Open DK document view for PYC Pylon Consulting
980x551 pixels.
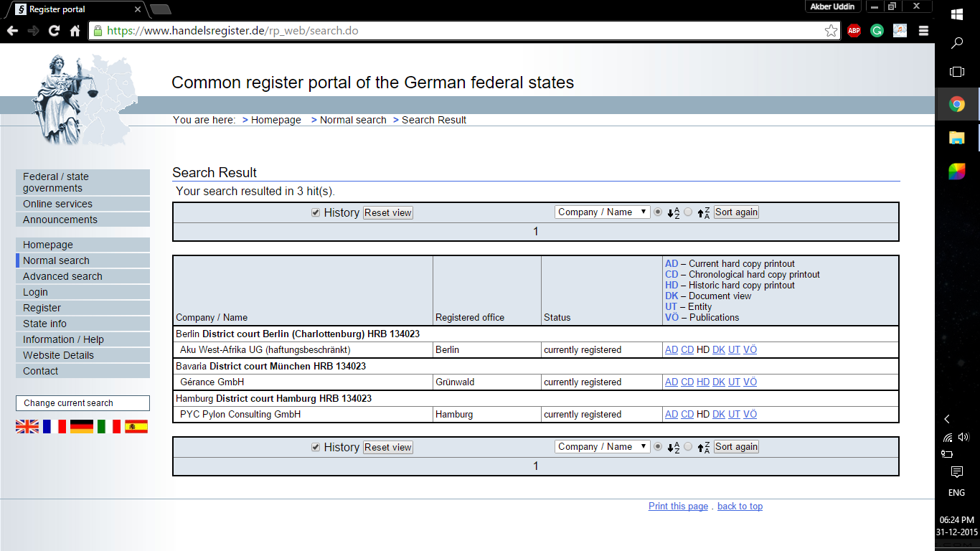pos(719,415)
